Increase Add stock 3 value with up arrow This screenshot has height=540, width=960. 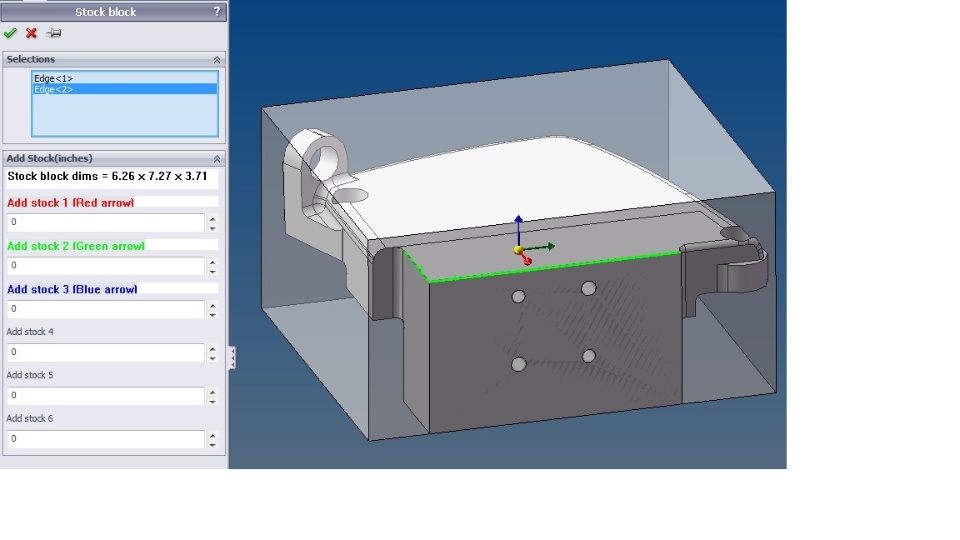[212, 306]
